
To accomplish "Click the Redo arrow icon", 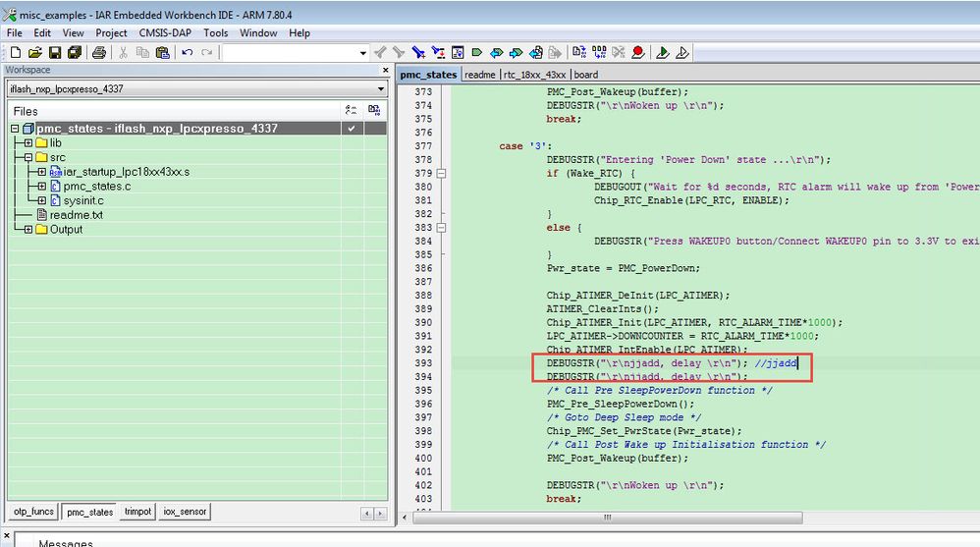I will point(207,52).
